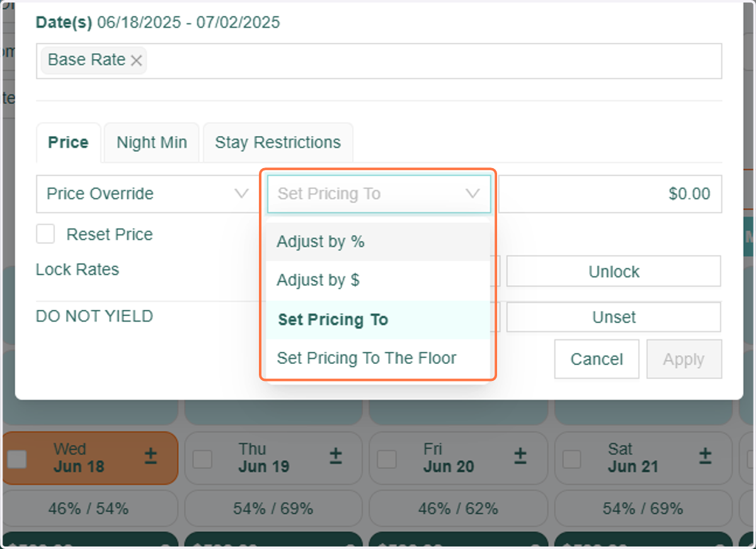Click the Reset Price label
This screenshot has height=549, width=756.
pos(110,234)
